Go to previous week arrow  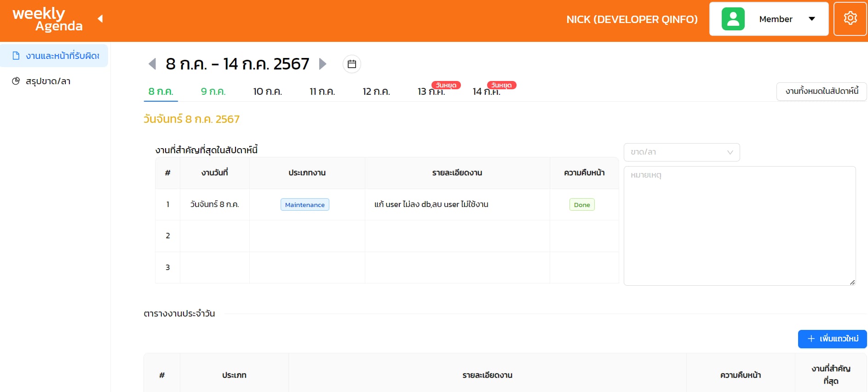click(x=152, y=64)
